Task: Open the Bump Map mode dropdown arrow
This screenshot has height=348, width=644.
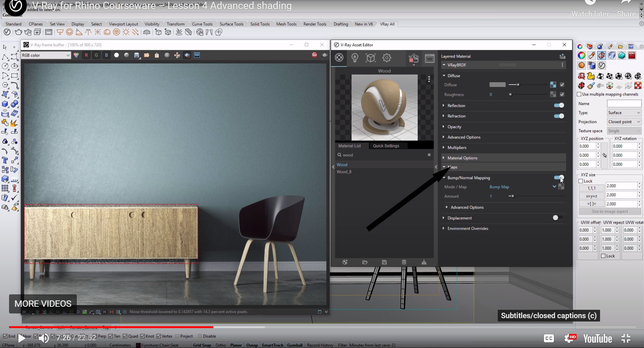Action: pyautogui.click(x=554, y=187)
